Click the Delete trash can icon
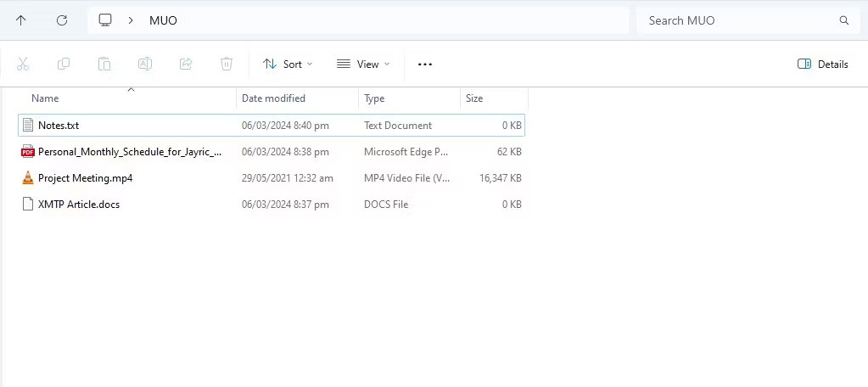868x387 pixels. click(x=227, y=64)
